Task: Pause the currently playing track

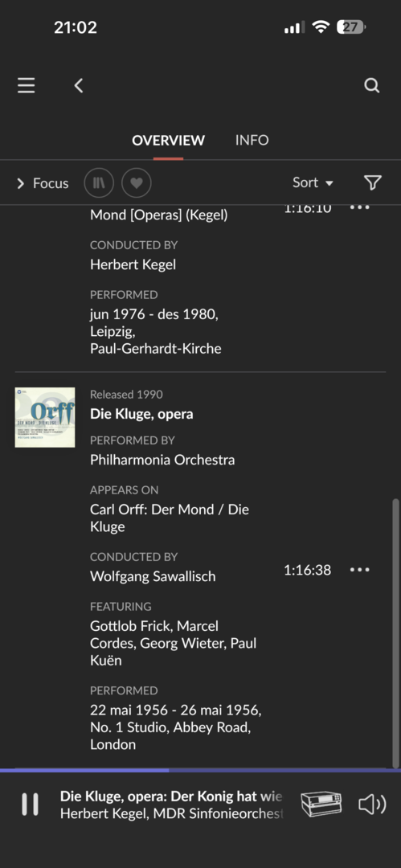Action: point(30,804)
